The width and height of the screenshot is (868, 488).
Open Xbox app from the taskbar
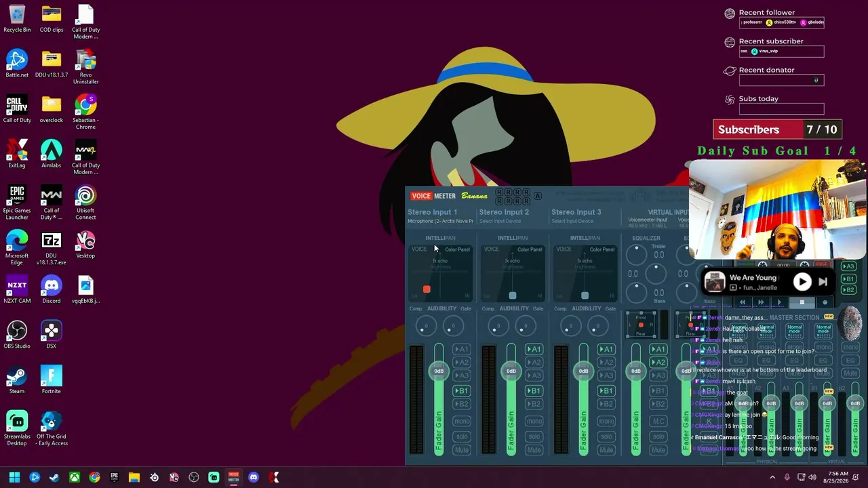tap(75, 477)
